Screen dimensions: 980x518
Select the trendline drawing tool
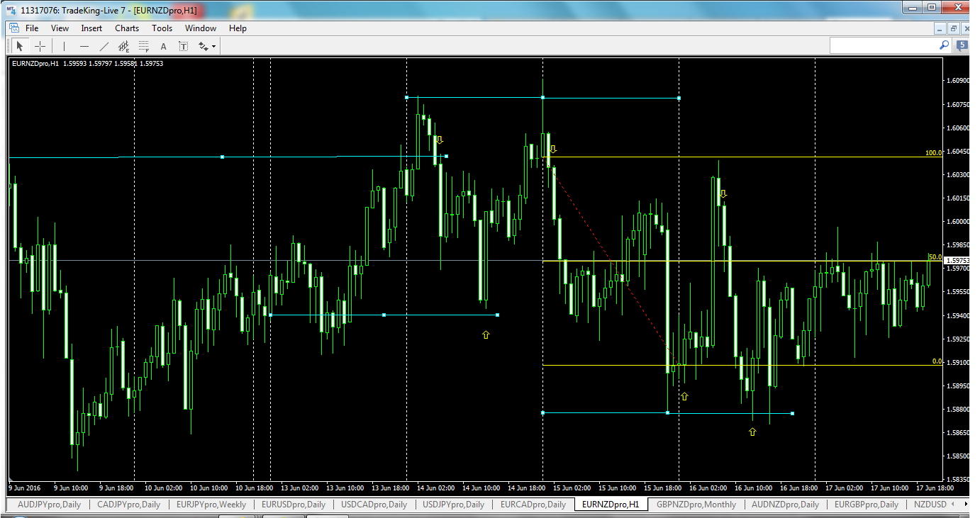point(103,45)
